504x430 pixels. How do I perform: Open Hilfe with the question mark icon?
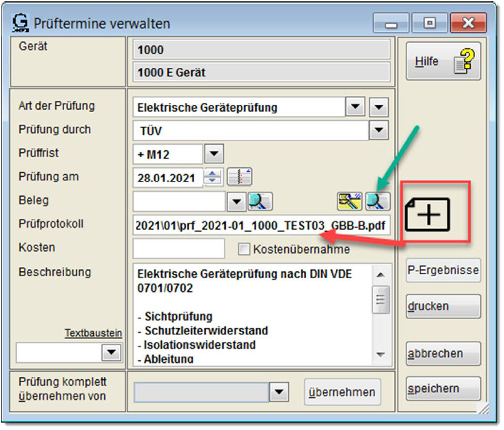[443, 62]
